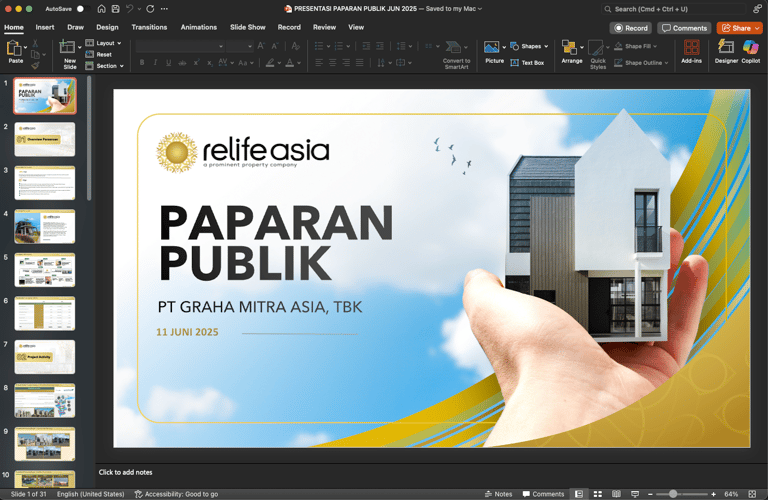Toggle Superscript formatting
The width and height of the screenshot is (768, 500).
(x=196, y=63)
